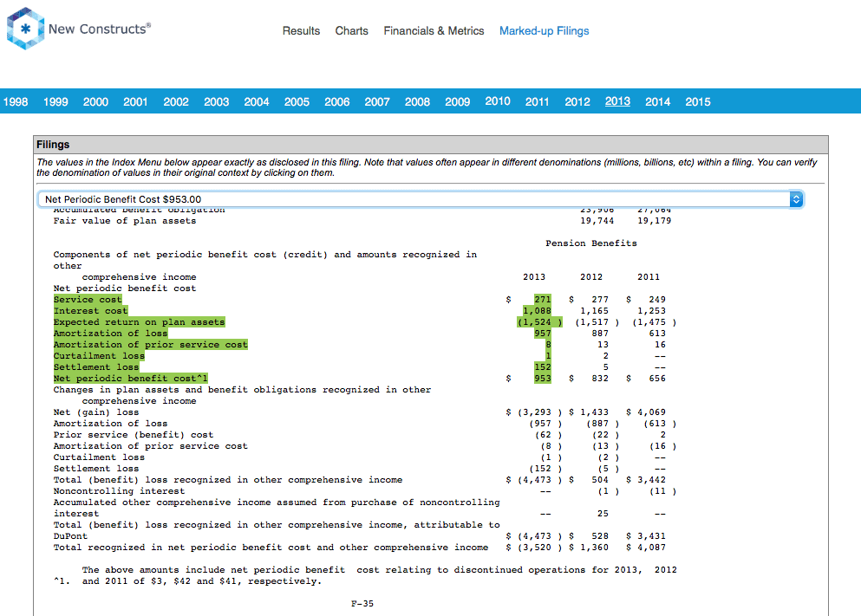Image resolution: width=861 pixels, height=616 pixels.
Task: Select the 2006 filing year
Action: pos(336,101)
